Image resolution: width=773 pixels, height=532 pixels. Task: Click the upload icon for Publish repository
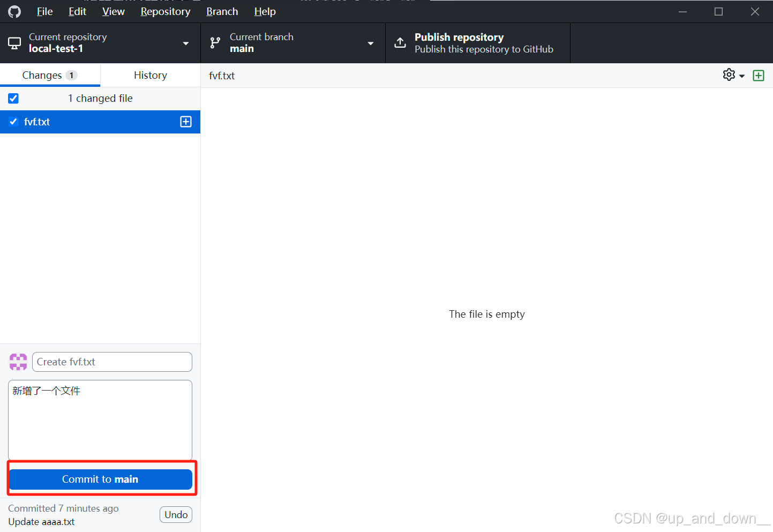tap(400, 43)
